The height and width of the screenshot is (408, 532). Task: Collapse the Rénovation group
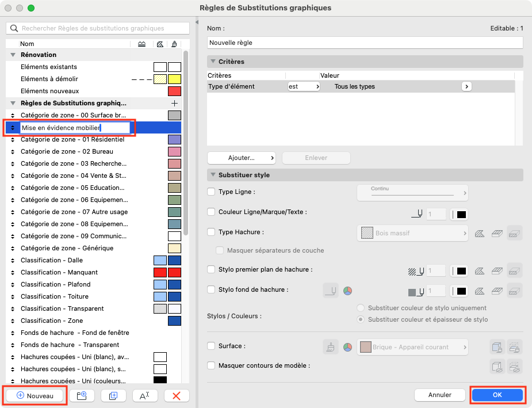tap(13, 55)
